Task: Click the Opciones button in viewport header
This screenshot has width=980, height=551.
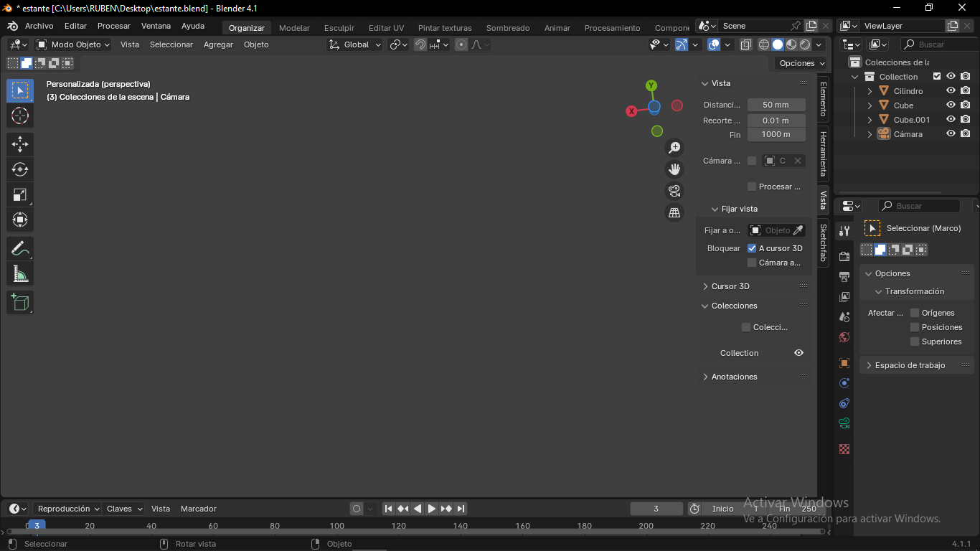Action: coord(801,63)
